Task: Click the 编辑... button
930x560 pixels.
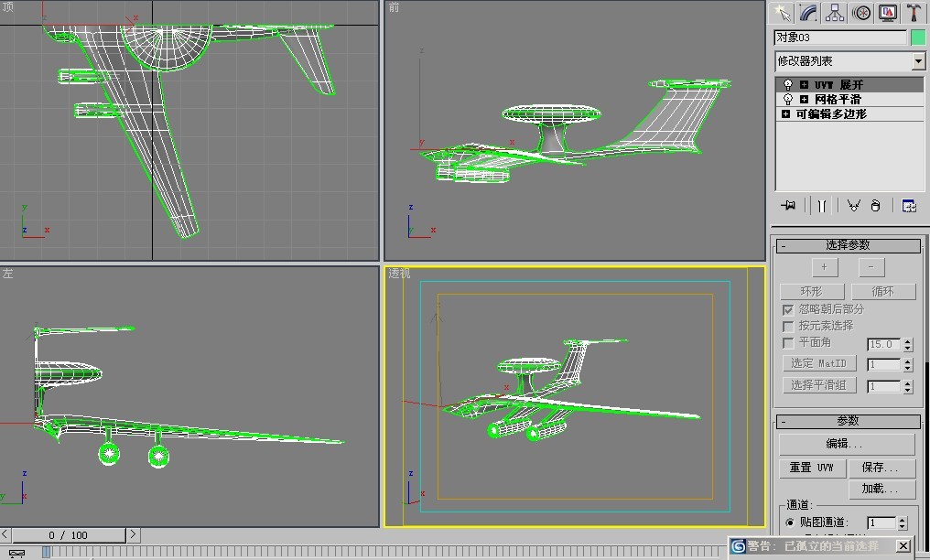Action: click(847, 444)
